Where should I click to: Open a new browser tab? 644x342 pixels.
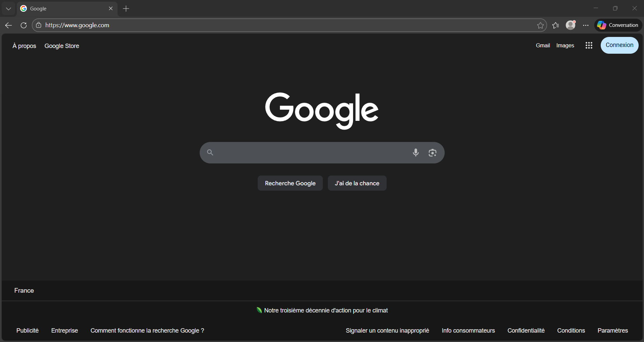coord(126,8)
